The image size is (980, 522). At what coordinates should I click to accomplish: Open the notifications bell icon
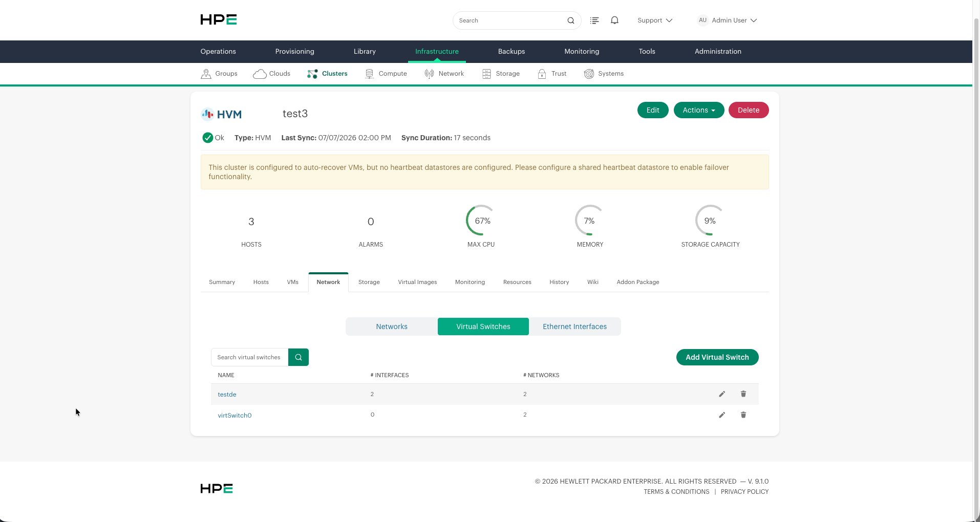point(615,20)
